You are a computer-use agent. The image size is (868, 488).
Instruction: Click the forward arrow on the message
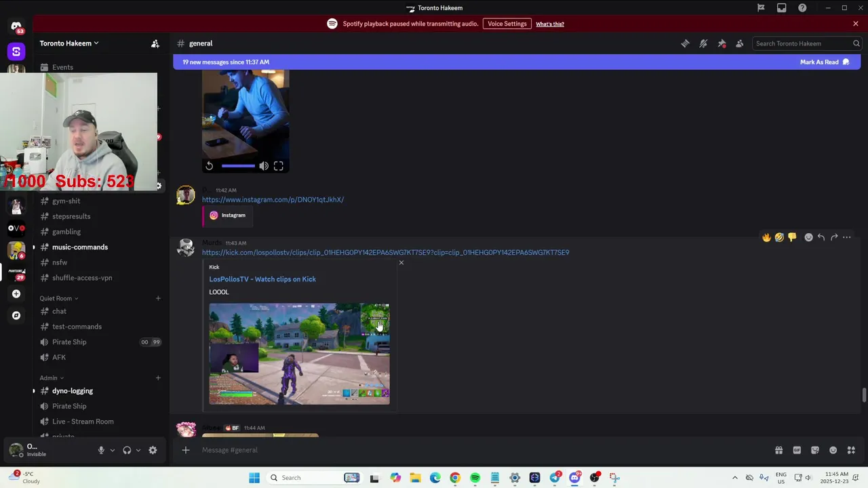(834, 237)
